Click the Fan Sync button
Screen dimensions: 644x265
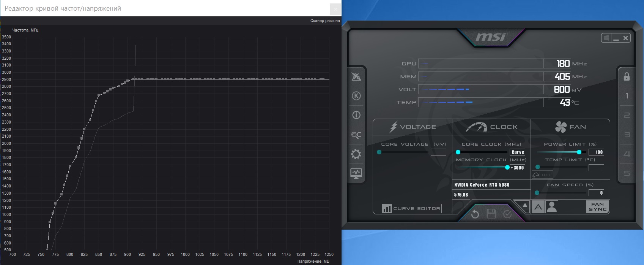(x=597, y=207)
